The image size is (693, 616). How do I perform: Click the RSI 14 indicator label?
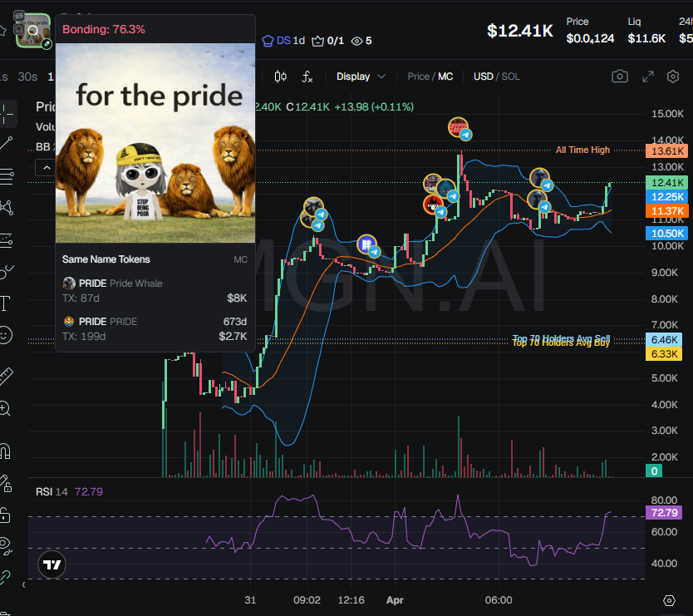(52, 492)
